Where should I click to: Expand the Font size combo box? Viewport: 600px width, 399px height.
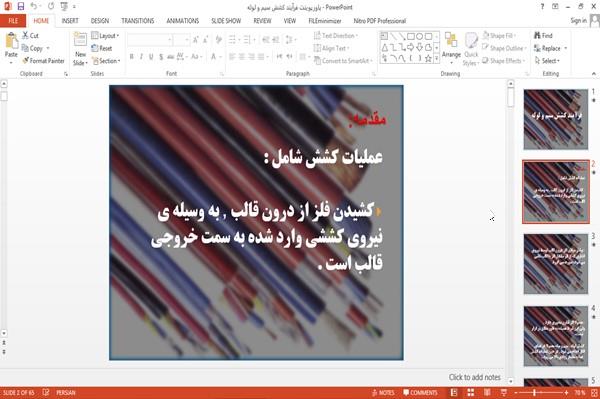tap(187, 40)
